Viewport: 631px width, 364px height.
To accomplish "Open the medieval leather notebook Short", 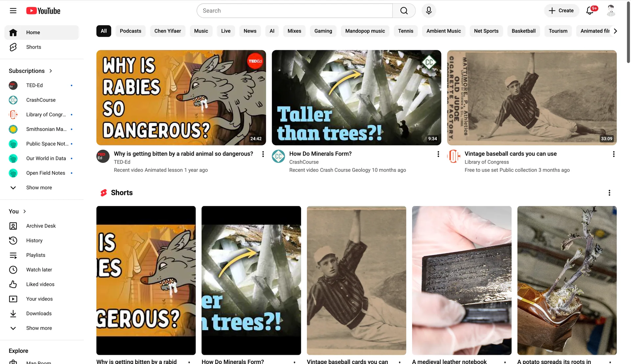I will (462, 280).
